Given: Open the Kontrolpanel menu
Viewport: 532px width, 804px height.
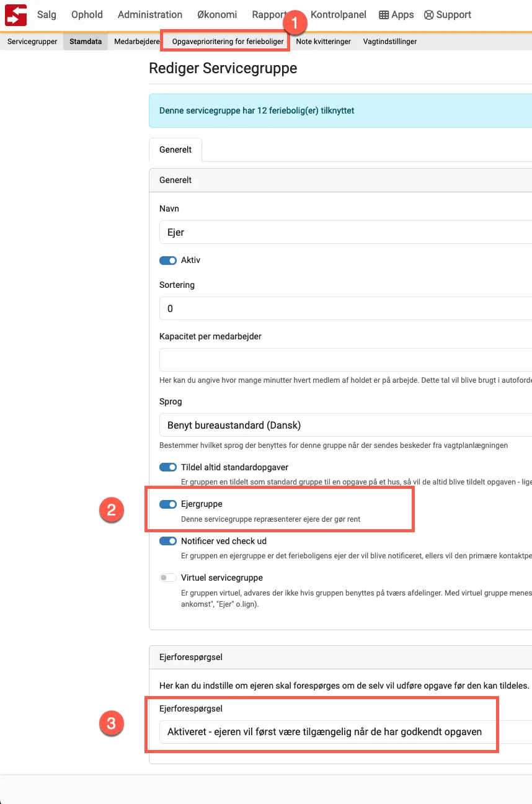Looking at the screenshot, I should pos(338,14).
